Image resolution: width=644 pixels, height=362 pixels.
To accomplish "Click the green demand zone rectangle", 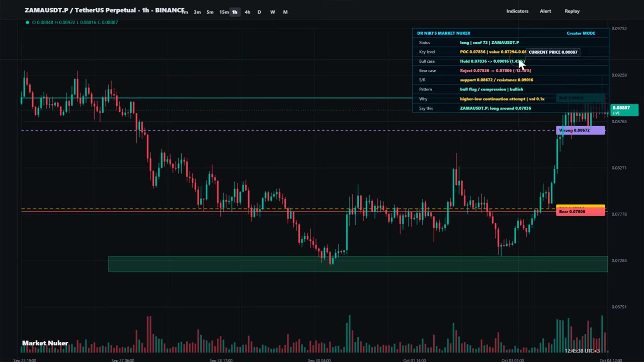I will click(358, 264).
